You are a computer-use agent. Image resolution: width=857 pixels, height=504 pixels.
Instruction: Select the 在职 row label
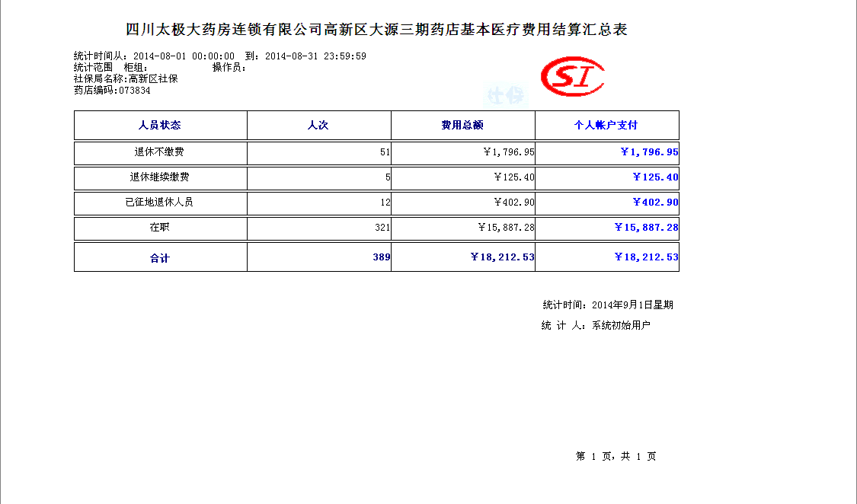coord(160,227)
